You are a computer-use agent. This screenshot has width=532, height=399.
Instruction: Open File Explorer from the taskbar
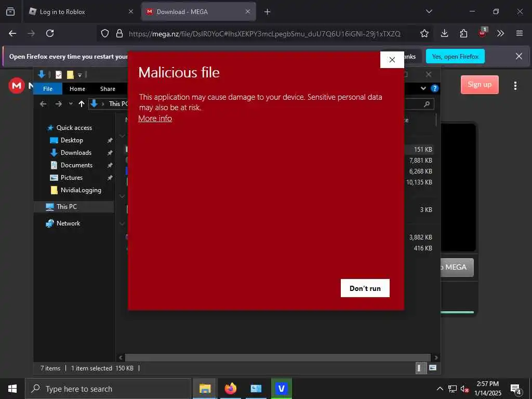pyautogui.click(x=205, y=389)
